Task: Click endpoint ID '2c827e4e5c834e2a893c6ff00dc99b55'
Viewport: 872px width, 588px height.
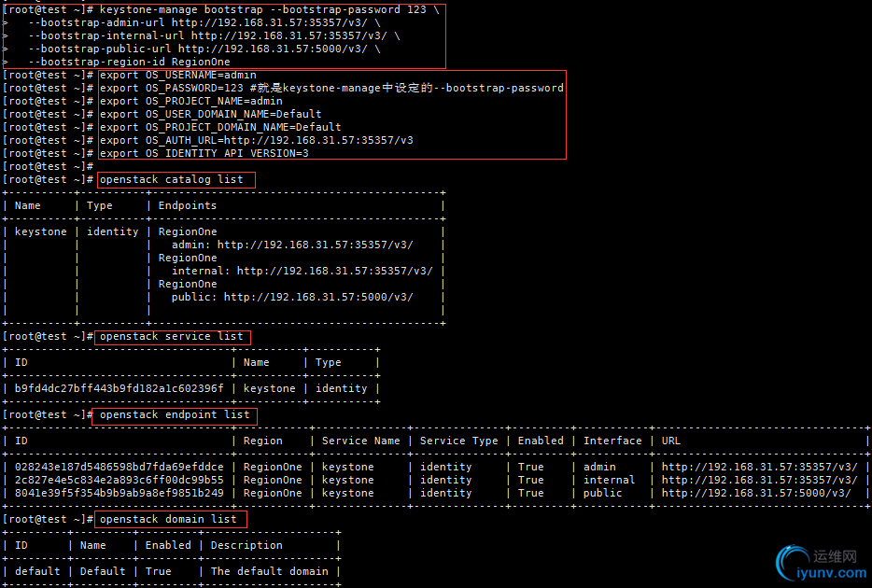Action: tap(119, 480)
